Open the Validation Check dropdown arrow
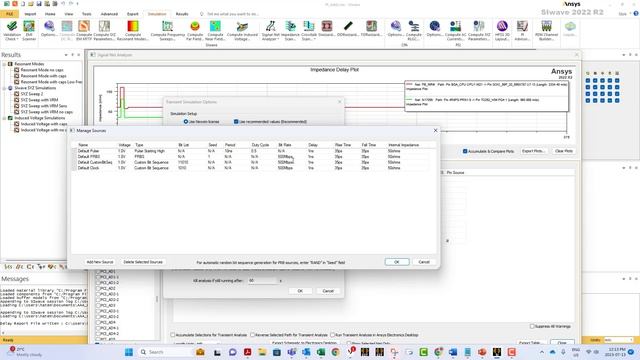 [x=17, y=39]
